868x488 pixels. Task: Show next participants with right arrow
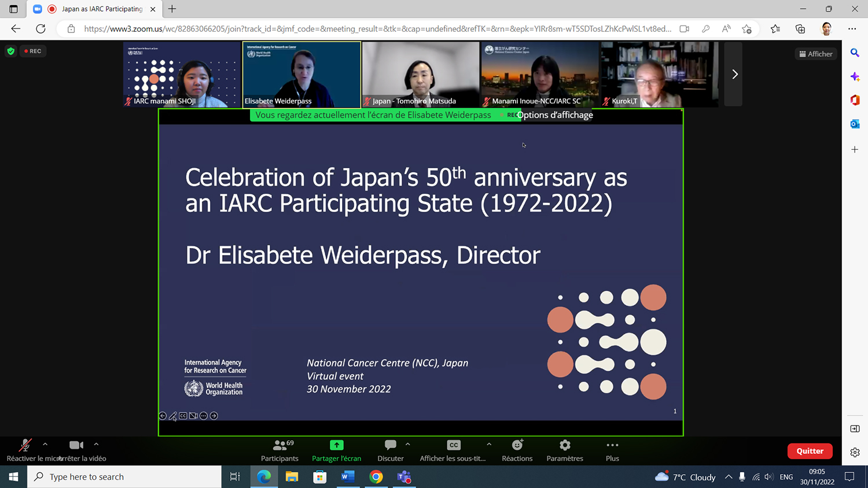734,75
